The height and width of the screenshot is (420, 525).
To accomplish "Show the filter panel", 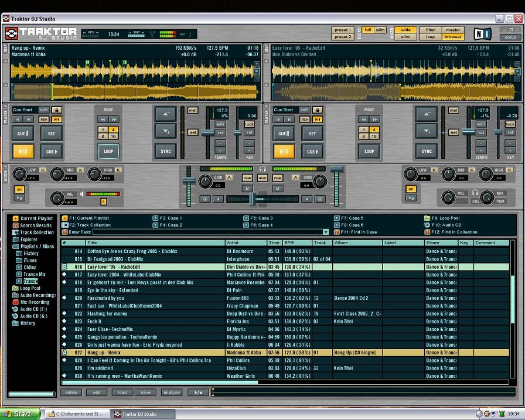I will point(431,30).
